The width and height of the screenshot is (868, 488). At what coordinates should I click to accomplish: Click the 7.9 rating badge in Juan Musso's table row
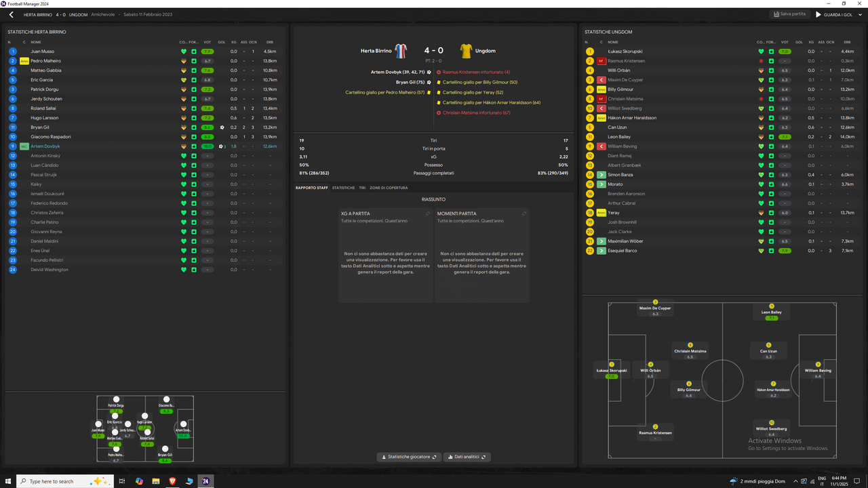tap(208, 52)
